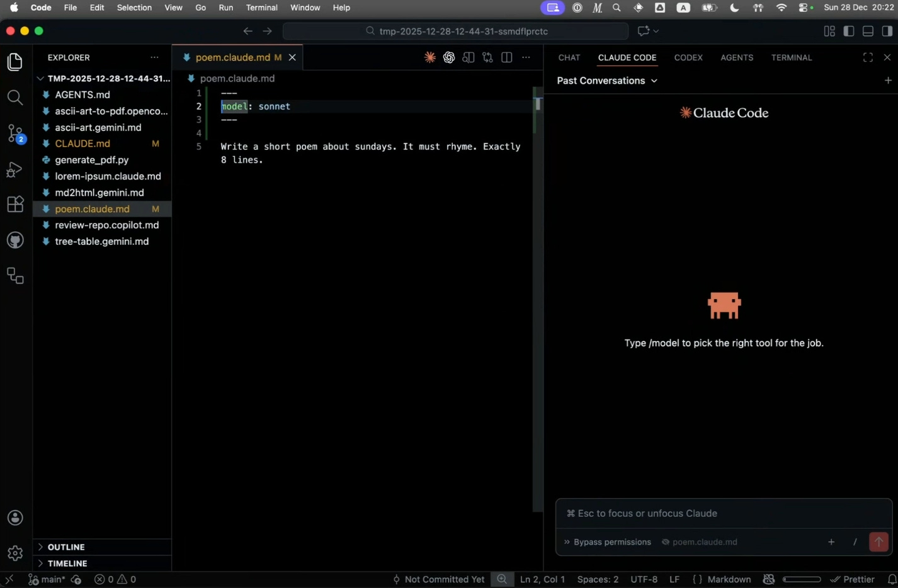Expand the OUTLINE section
Viewport: 898px width, 588px height.
[66, 547]
